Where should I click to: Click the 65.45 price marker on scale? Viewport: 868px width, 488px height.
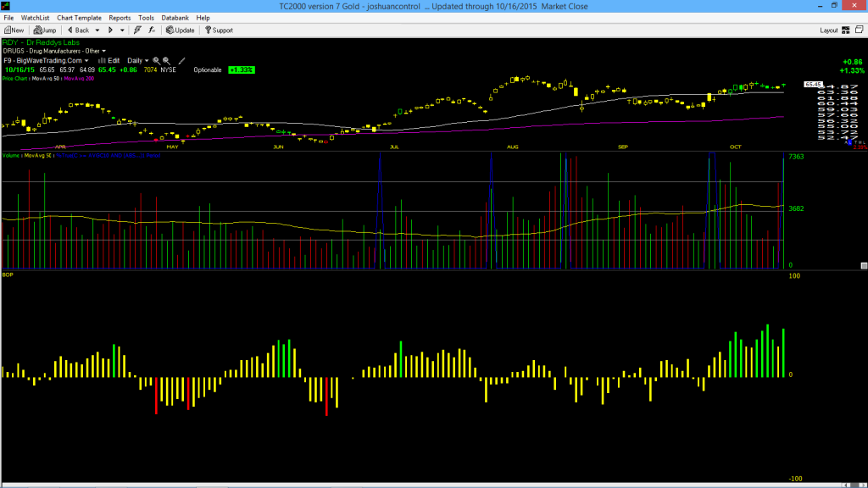(813, 85)
